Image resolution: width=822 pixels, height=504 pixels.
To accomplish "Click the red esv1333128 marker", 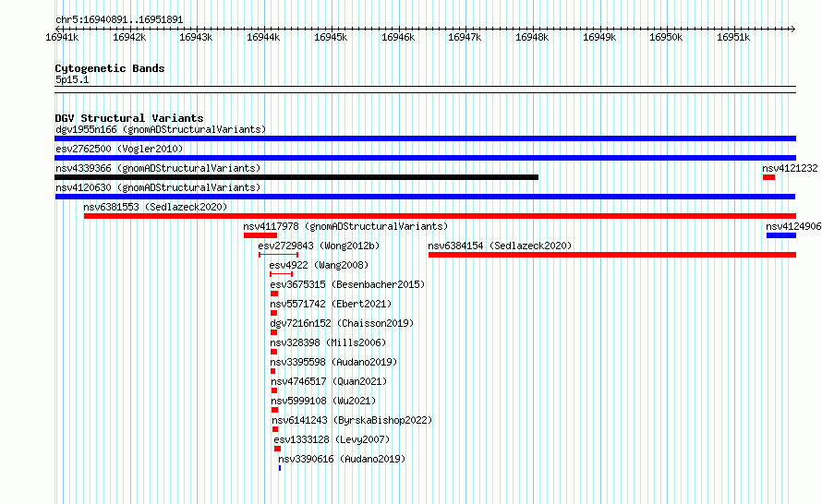I will pos(277,449).
